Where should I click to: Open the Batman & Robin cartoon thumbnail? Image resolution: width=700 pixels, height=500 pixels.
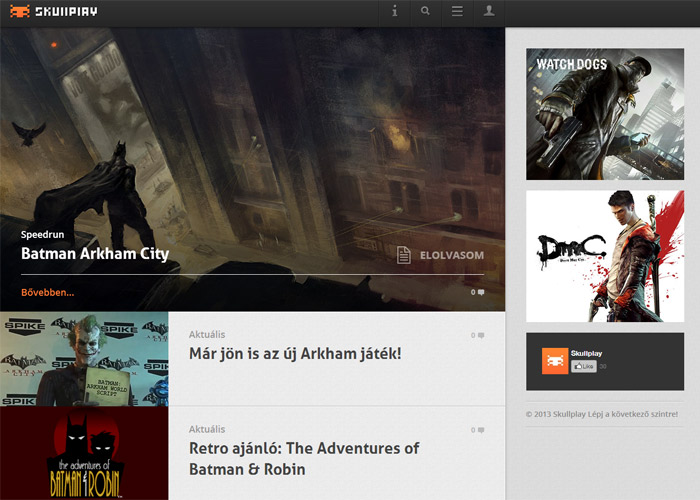coord(84,453)
